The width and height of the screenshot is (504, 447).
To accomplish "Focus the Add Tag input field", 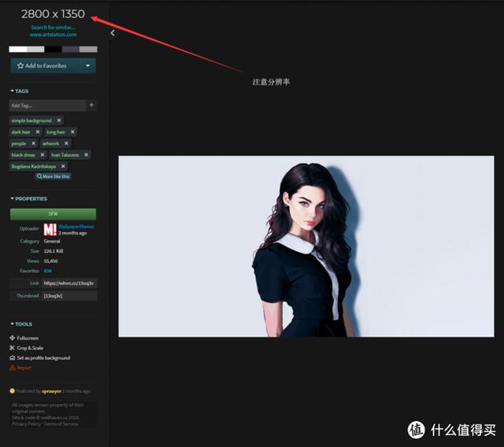I will pyautogui.click(x=47, y=105).
